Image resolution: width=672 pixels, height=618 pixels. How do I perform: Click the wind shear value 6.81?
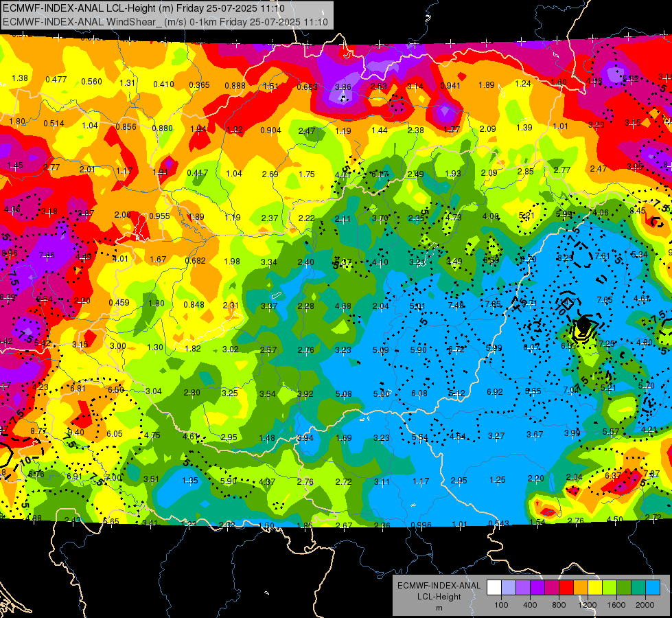(78, 389)
